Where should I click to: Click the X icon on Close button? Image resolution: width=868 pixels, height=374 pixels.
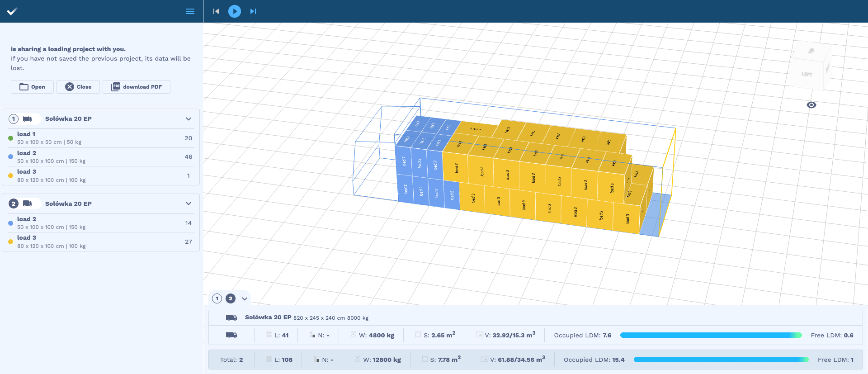70,87
